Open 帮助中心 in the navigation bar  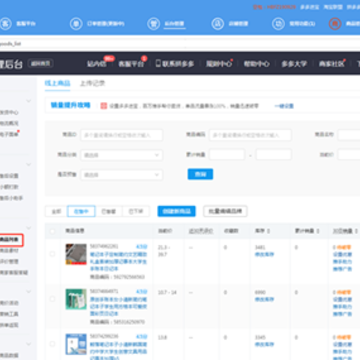pos(257,64)
